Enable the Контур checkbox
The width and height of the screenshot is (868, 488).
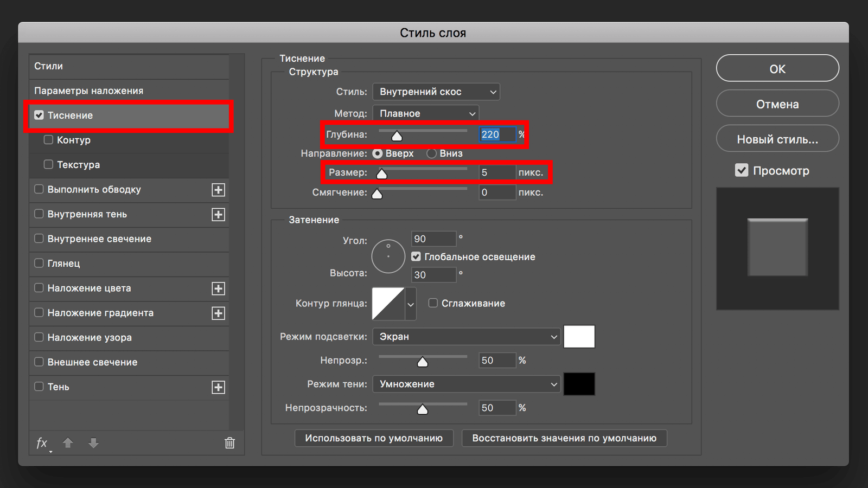(48, 140)
